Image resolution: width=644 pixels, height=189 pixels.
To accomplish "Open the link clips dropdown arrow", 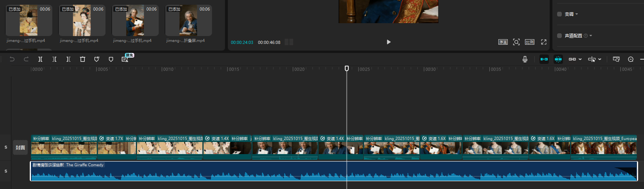I will 580,59.
